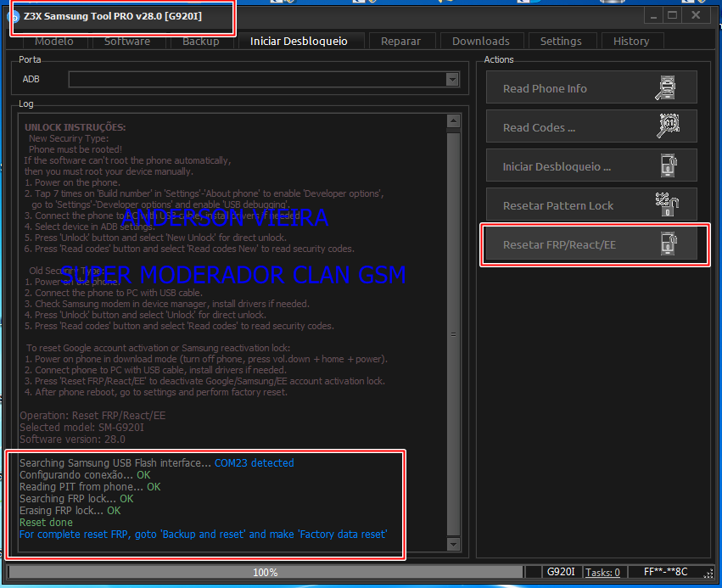Screen dimensions: 722x588
Task: Click 'Selected model: SM-G920I' log line
Action: pyautogui.click(x=82, y=428)
